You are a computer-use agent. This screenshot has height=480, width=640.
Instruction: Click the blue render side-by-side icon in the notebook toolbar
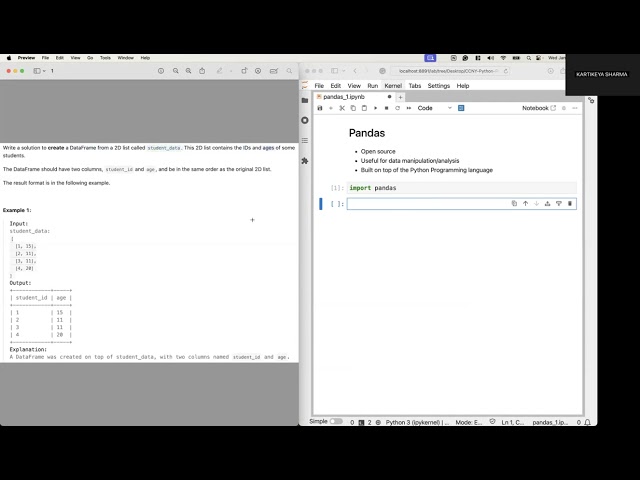[x=461, y=108]
